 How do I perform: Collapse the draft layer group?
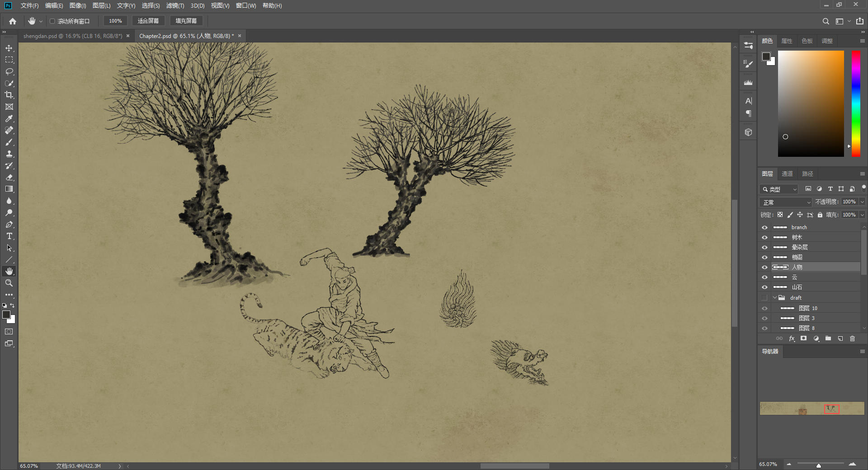(774, 298)
